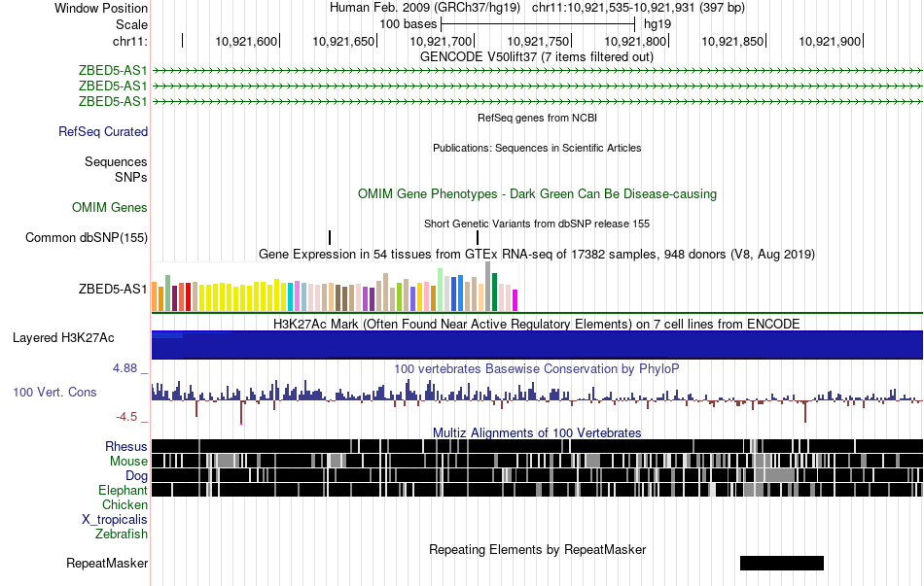Image resolution: width=924 pixels, height=586 pixels.
Task: Click the third ZBED5-AS1 GENCODE transcript label
Action: (113, 101)
